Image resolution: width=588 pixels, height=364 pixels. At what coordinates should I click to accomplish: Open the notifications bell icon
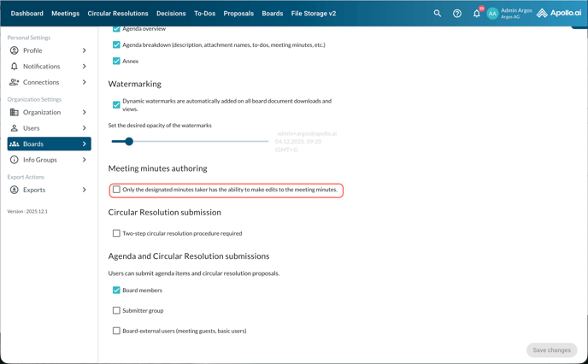coord(477,14)
